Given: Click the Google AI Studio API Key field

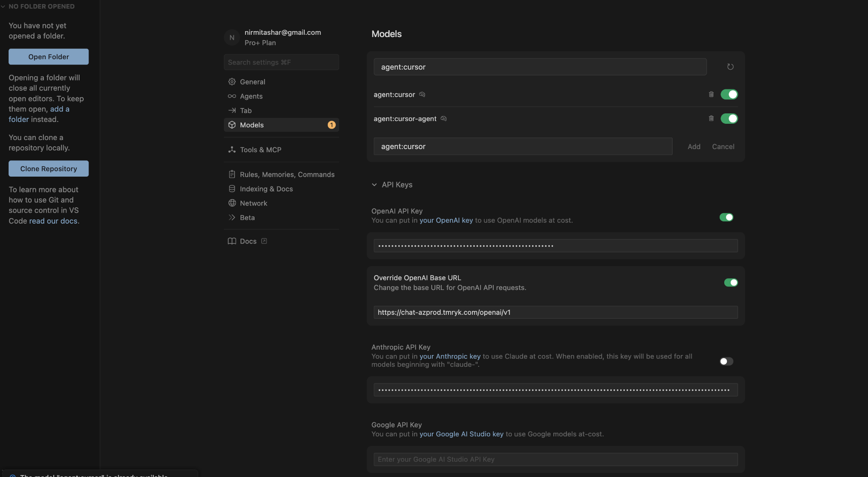Looking at the screenshot, I should pyautogui.click(x=555, y=459).
